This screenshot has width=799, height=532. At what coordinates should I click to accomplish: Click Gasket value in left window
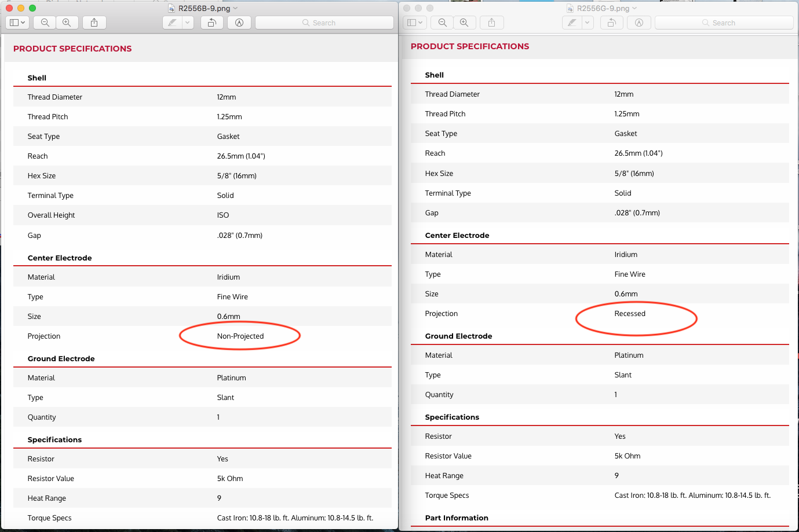pos(228,137)
